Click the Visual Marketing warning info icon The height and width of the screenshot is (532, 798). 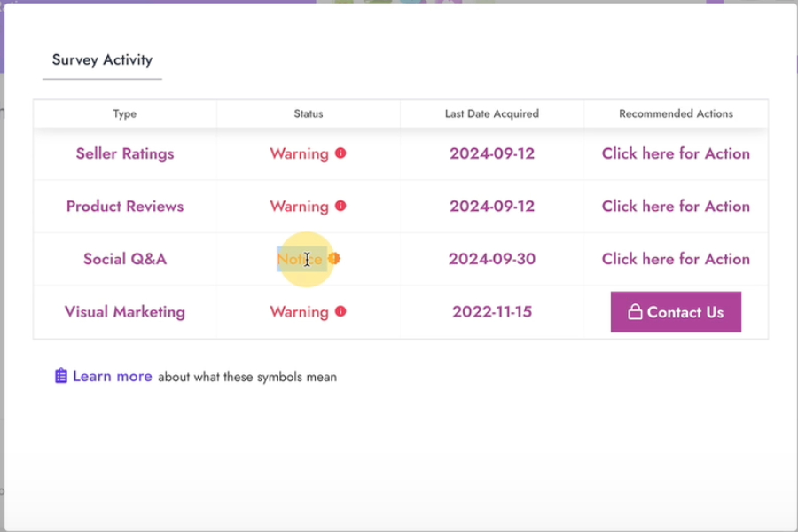coord(340,311)
